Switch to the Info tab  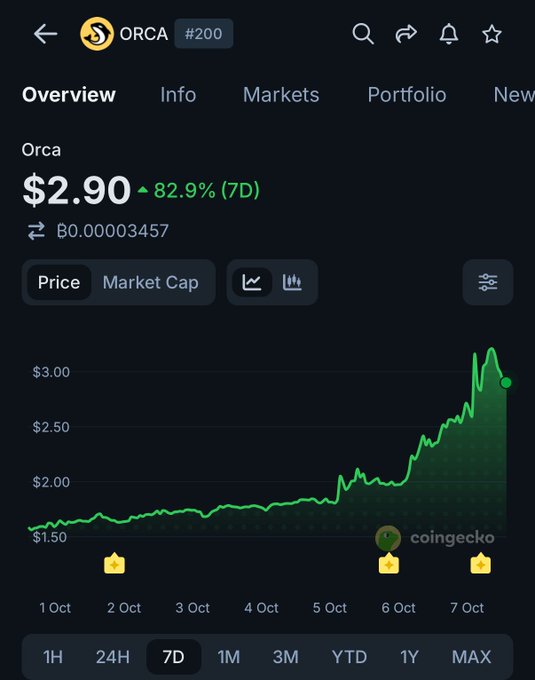tap(178, 95)
